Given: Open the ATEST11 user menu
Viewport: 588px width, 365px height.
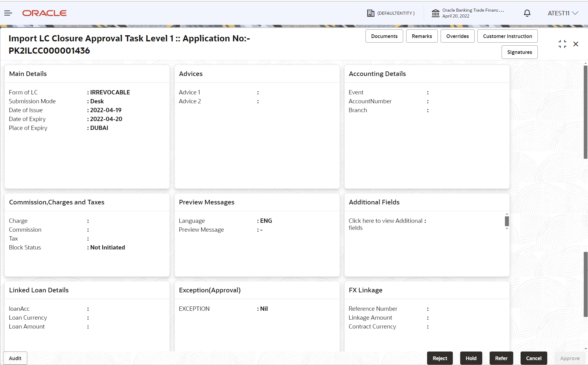Looking at the screenshot, I should coord(563,13).
